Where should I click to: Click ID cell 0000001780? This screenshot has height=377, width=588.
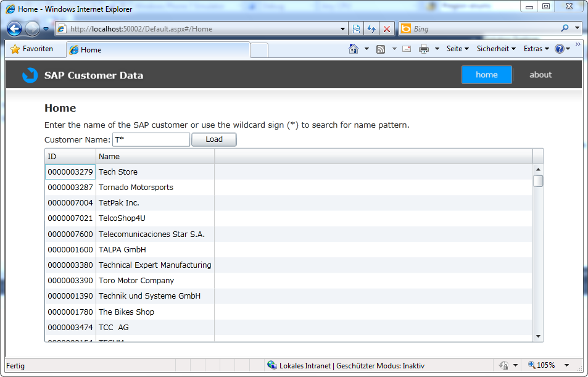[x=70, y=312]
